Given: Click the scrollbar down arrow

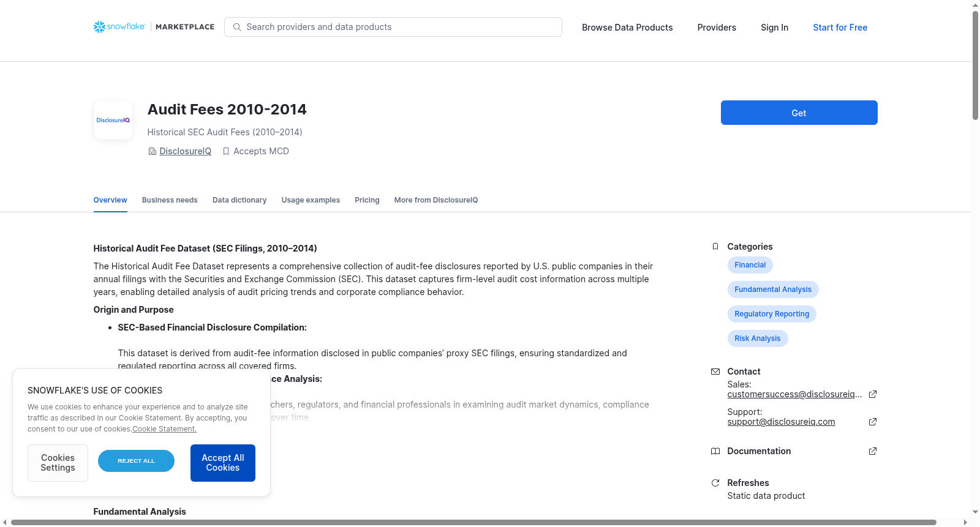Looking at the screenshot, I should [x=975, y=512].
